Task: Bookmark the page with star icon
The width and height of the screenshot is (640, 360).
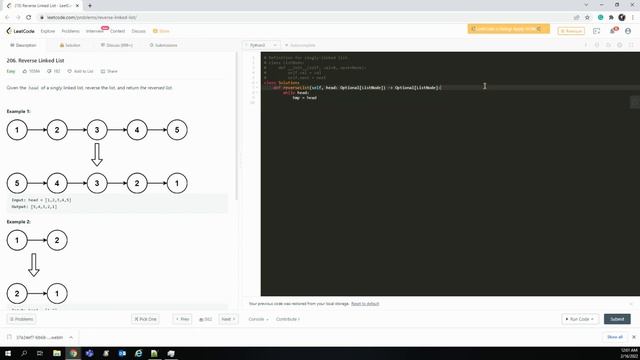Action: pos(587,17)
